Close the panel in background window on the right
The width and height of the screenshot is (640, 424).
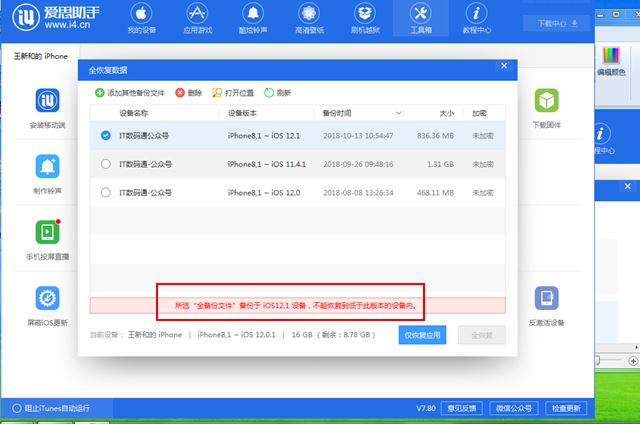(628, 186)
